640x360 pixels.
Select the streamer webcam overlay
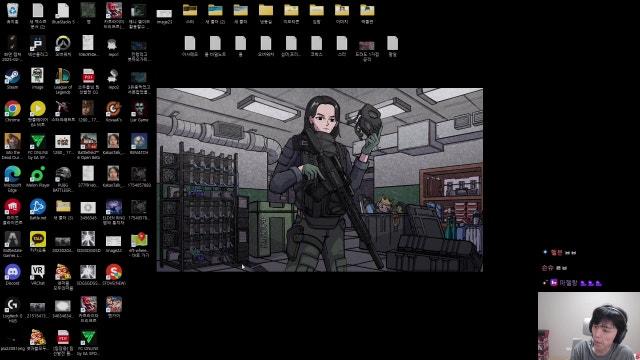click(x=589, y=326)
